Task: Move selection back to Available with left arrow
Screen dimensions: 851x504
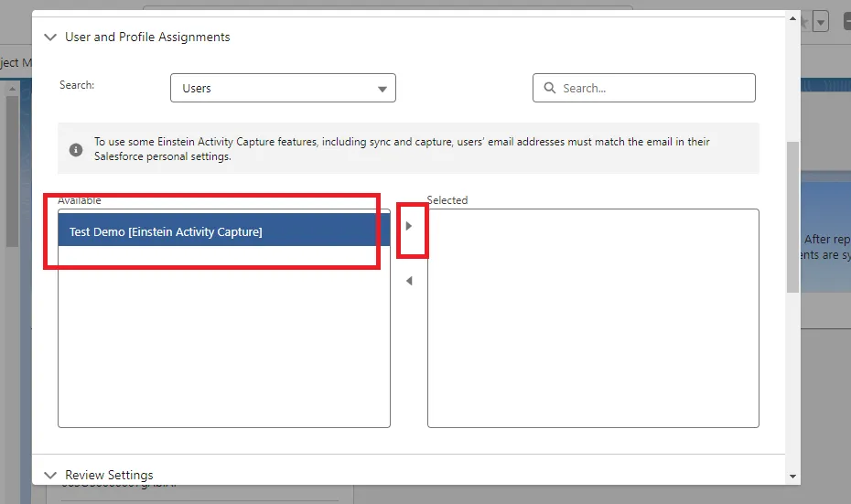Action: (x=409, y=281)
